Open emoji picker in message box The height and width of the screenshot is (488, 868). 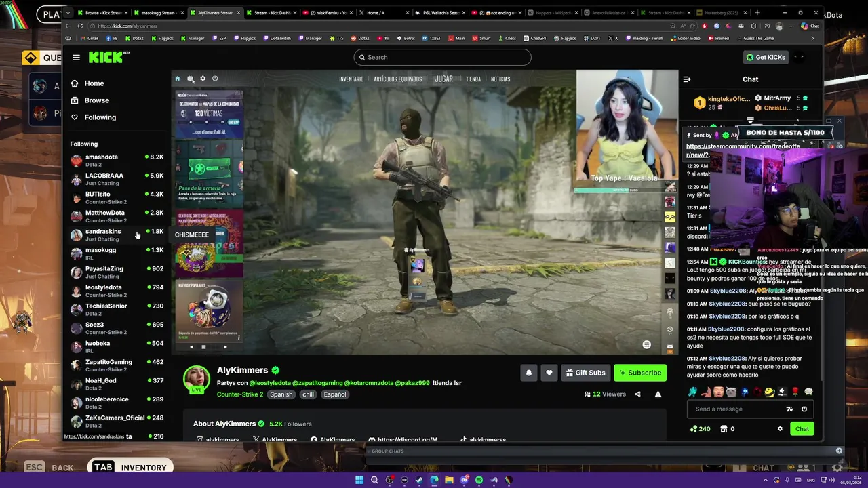(x=804, y=409)
